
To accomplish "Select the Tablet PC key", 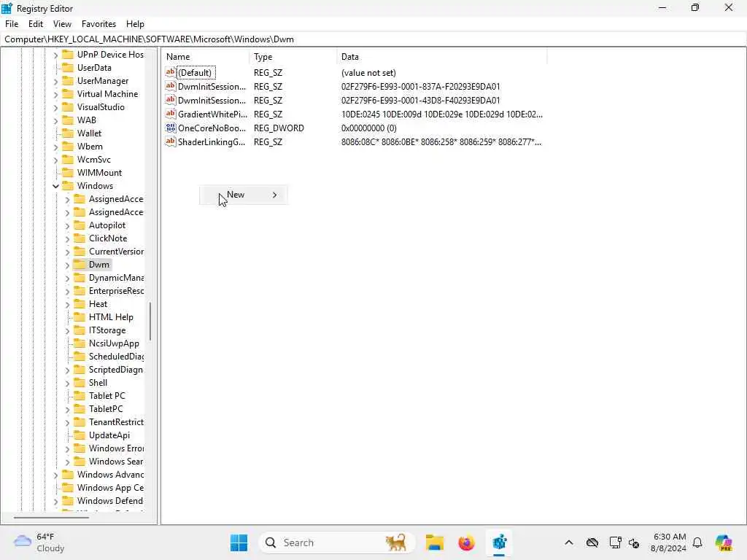I will click(x=107, y=396).
